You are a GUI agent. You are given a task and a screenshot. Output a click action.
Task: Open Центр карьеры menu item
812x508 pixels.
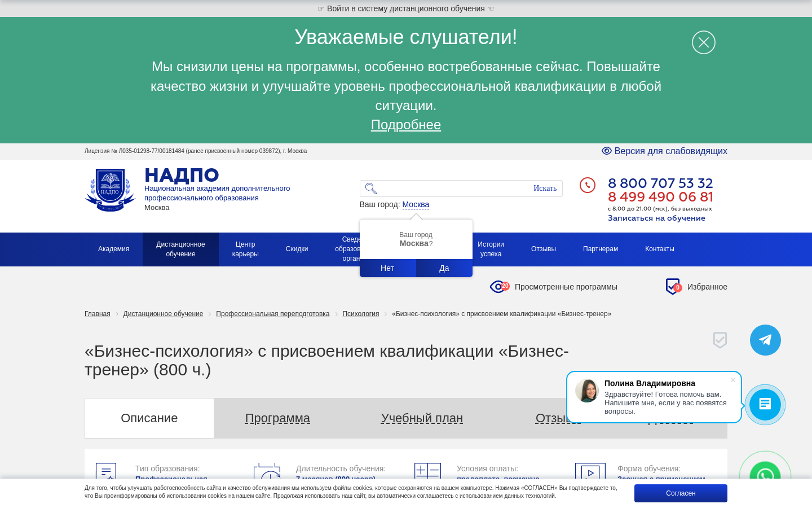(x=245, y=249)
